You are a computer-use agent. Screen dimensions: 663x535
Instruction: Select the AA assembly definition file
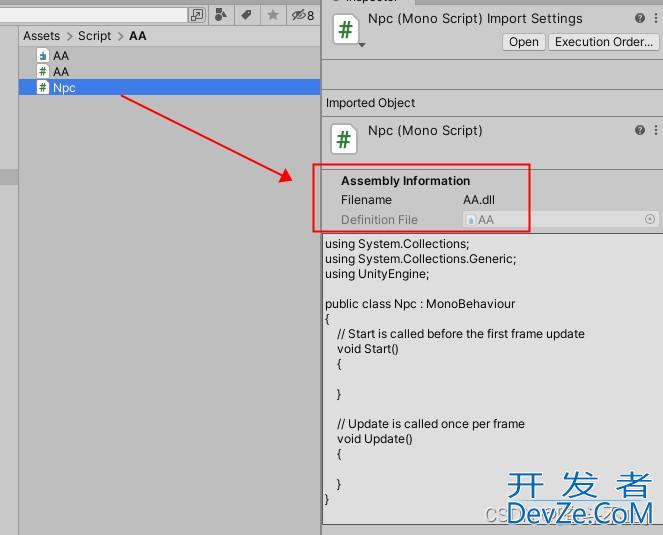pos(169,56)
